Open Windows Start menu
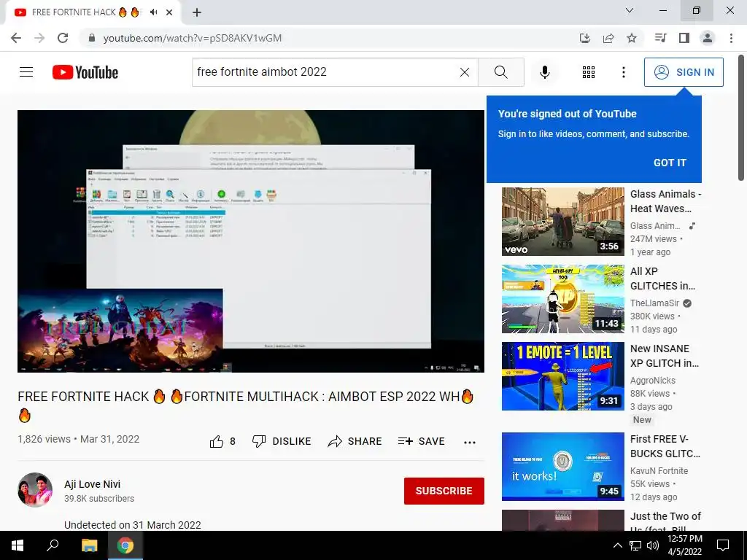Screen dimensions: 747x560 18,545
